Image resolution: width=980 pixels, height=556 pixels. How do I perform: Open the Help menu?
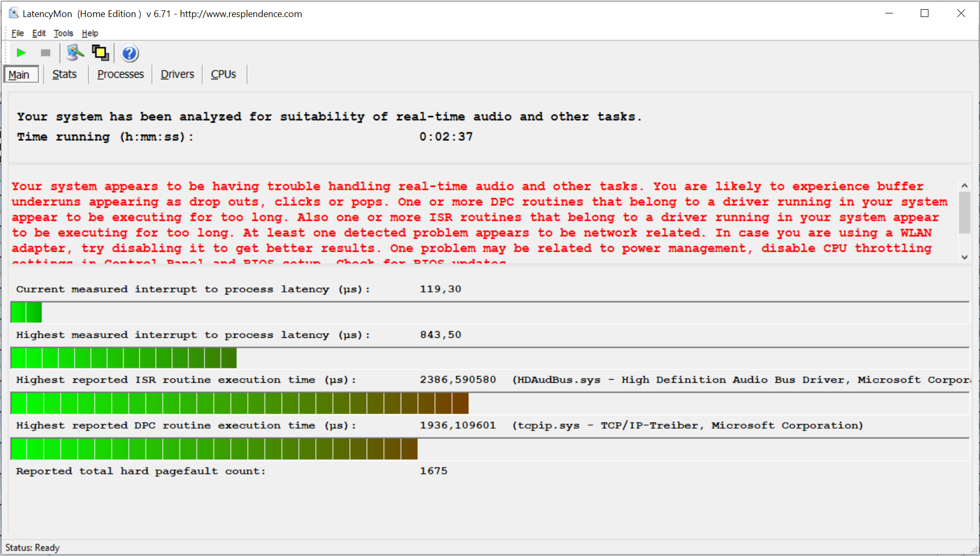coord(90,33)
